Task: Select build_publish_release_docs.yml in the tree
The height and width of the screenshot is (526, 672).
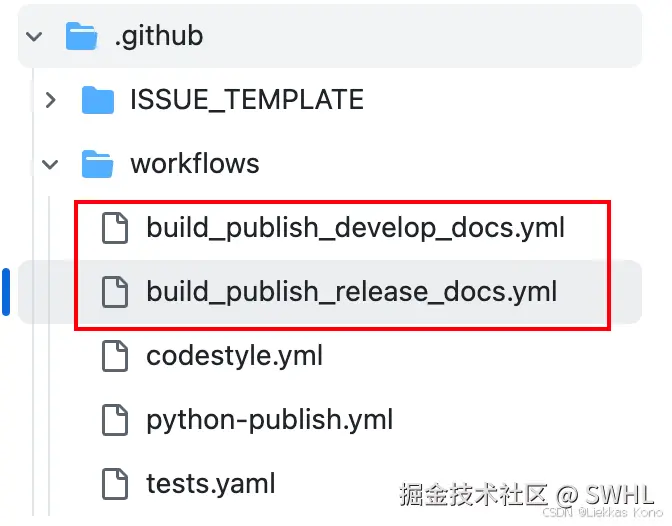Action: 351,292
